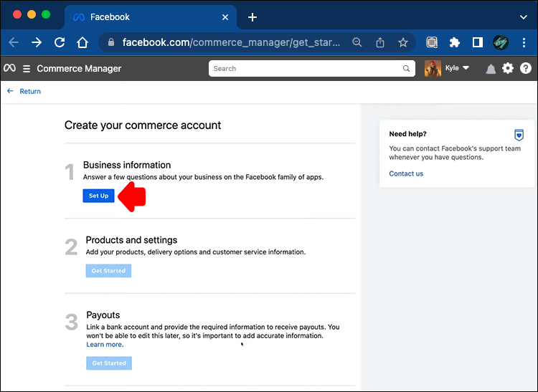This screenshot has height=392, width=538.
Task: Open settings gear in Commerce Manager
Action: (508, 69)
